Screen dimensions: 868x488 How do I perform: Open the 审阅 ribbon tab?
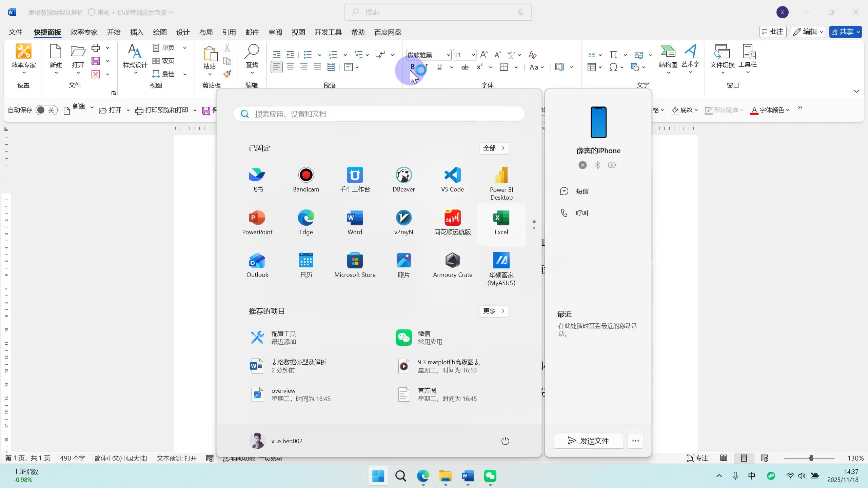click(275, 32)
